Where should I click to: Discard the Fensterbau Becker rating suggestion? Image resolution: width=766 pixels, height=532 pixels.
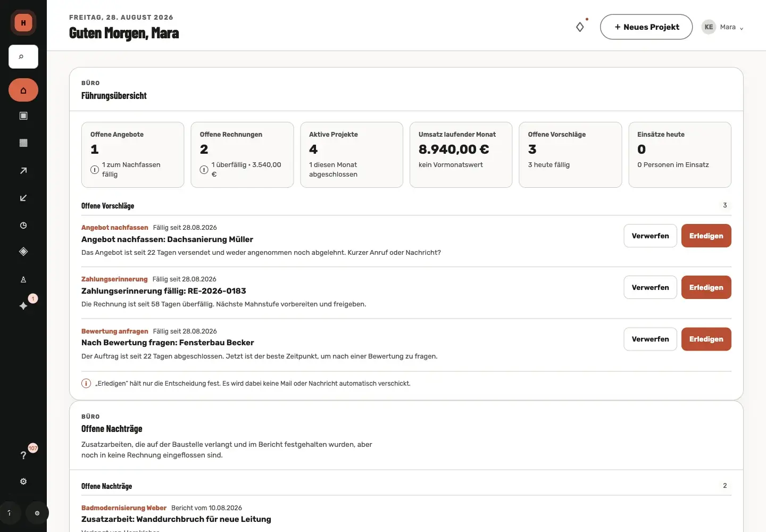650,339
